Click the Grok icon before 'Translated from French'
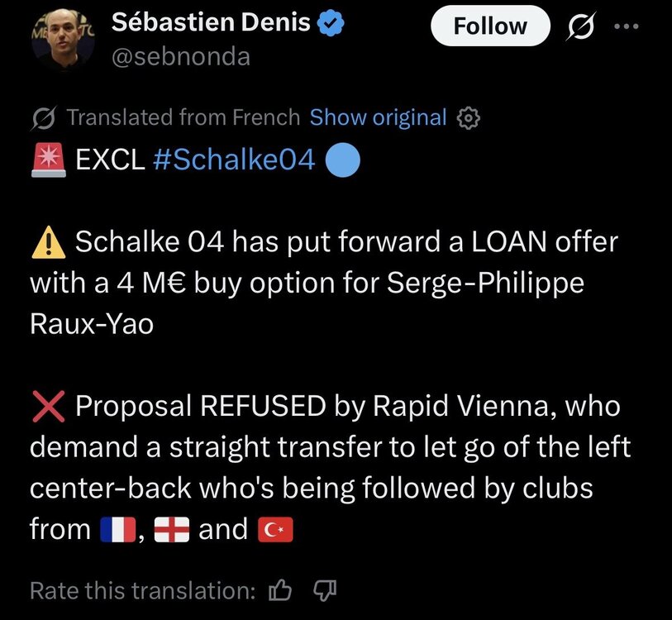The image size is (672, 620). coord(43,118)
